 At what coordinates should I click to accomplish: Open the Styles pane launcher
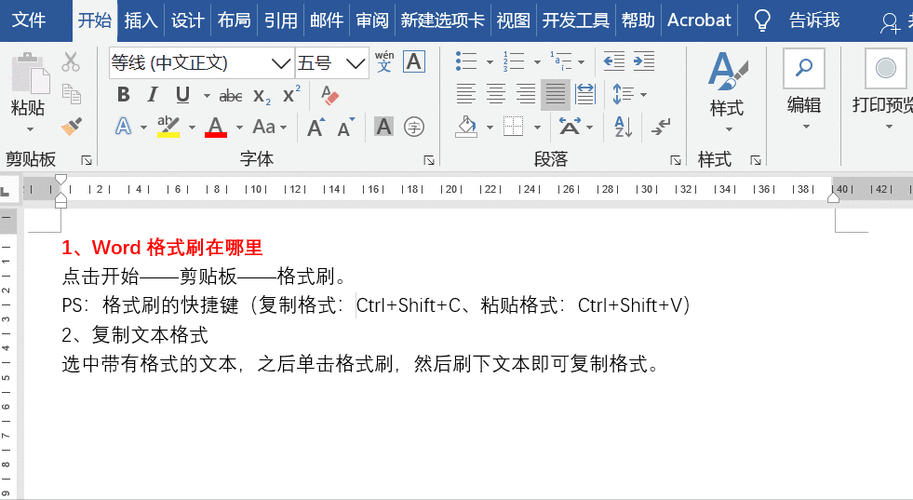coord(756,160)
